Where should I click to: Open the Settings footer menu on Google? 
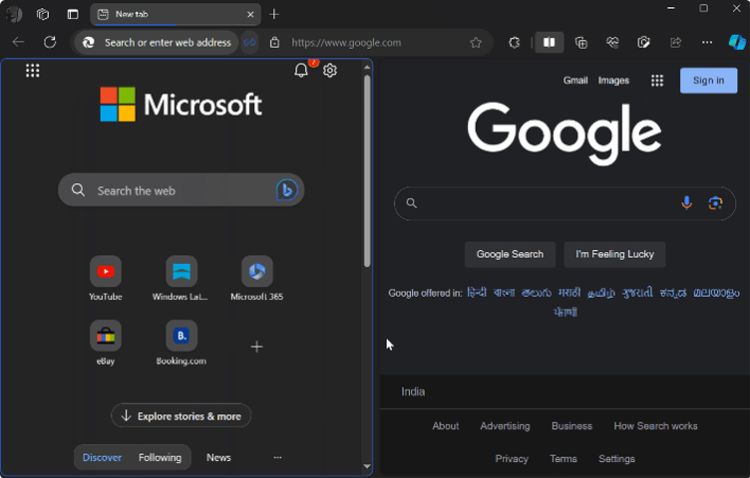tap(617, 459)
